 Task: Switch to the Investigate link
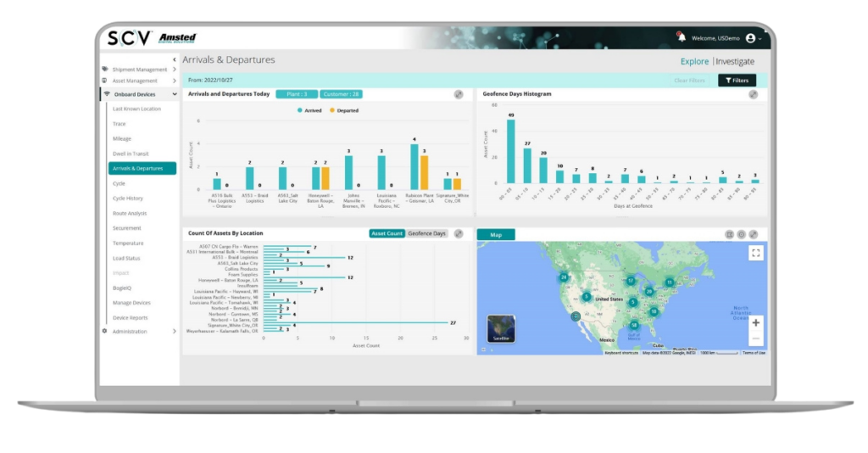coord(735,61)
